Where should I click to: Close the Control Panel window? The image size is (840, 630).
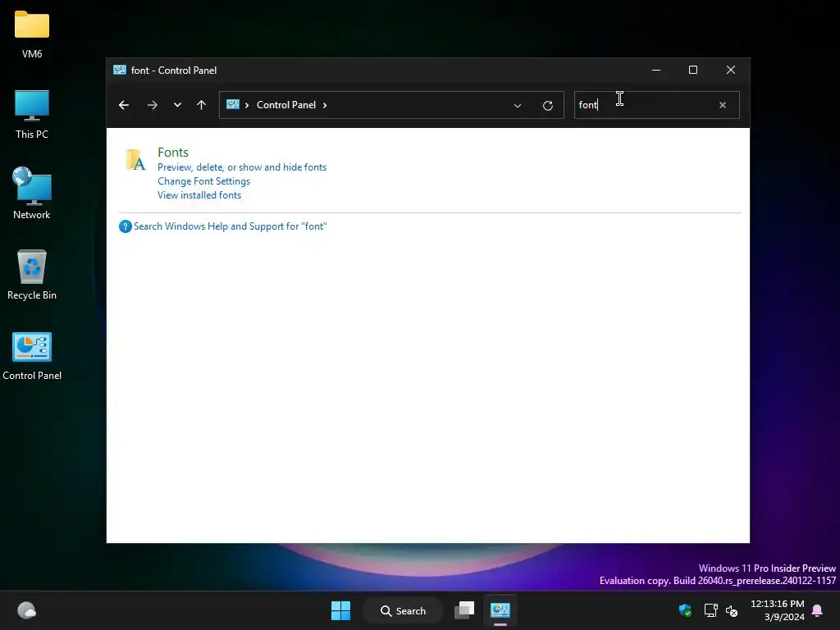731,71
